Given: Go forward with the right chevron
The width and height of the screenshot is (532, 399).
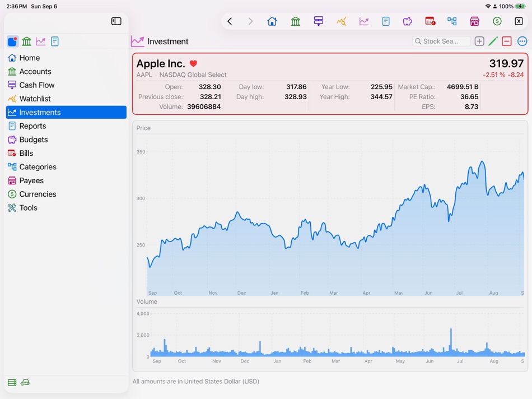Looking at the screenshot, I should (250, 21).
